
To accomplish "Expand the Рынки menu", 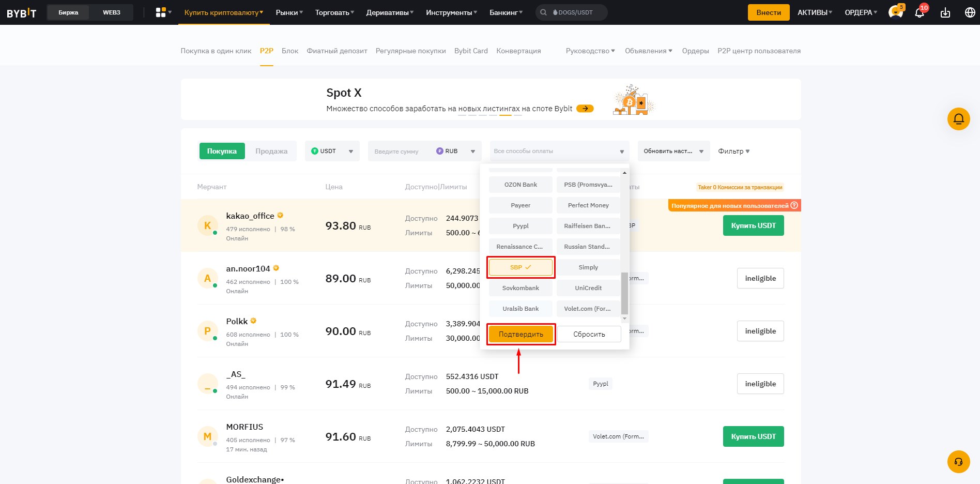I will (x=289, y=12).
